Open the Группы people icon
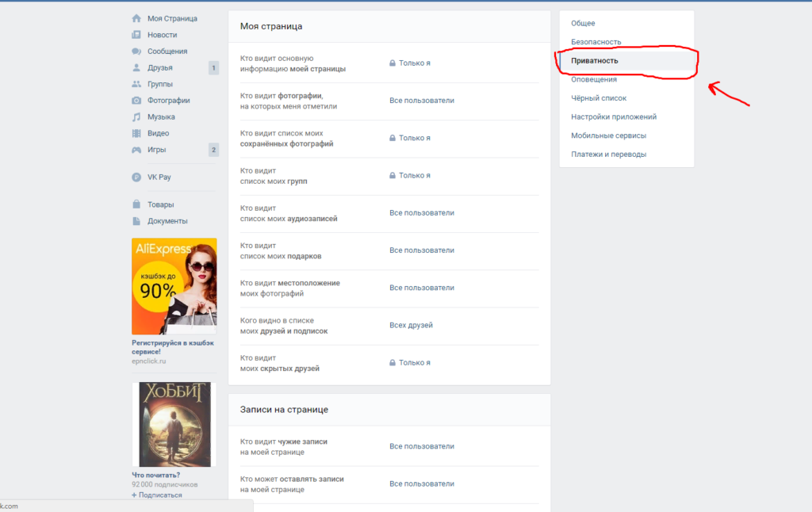Viewport: 812px width, 512px height. (x=136, y=84)
